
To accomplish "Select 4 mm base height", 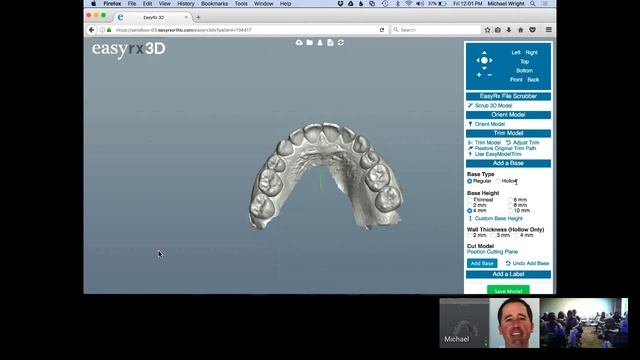I will [x=469, y=211].
